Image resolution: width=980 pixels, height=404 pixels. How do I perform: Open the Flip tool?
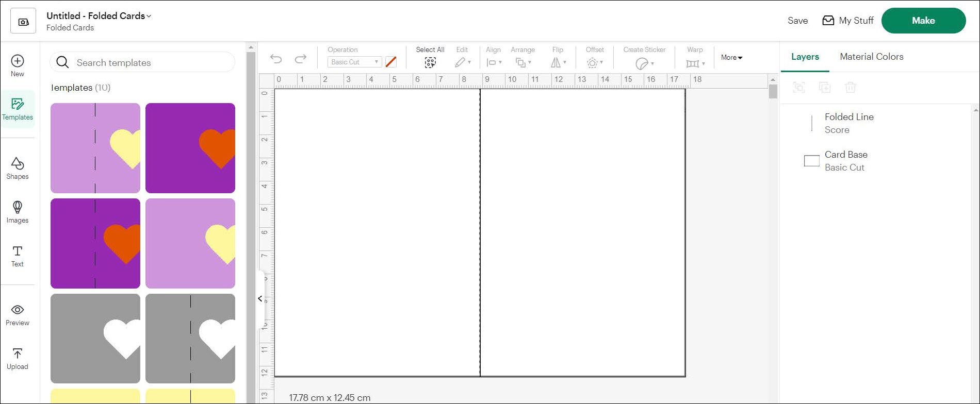click(x=558, y=62)
